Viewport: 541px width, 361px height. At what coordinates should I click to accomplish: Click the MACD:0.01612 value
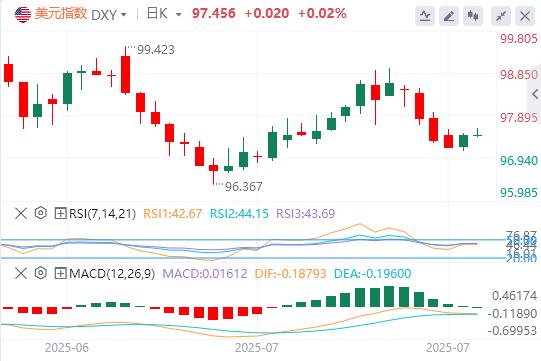(205, 274)
